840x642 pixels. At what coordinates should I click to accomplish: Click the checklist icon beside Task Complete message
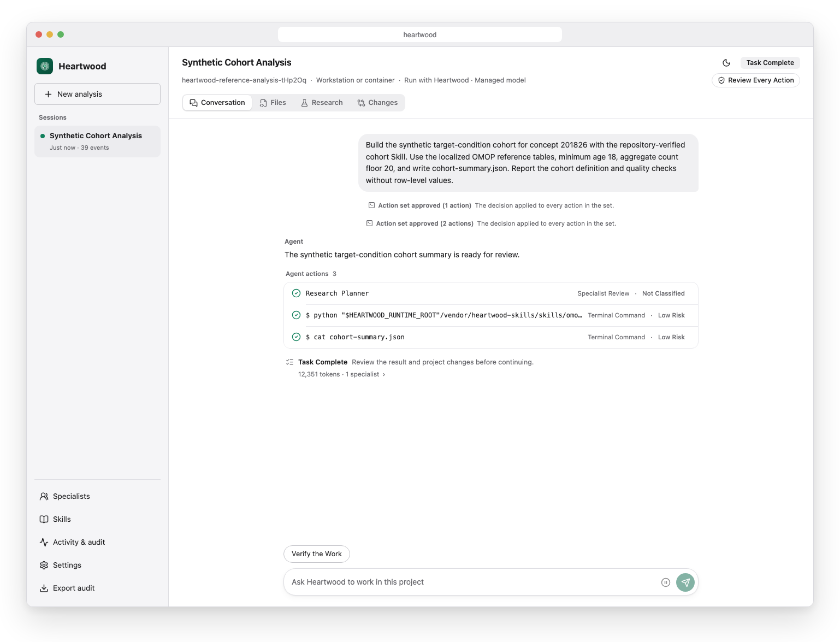click(x=290, y=362)
